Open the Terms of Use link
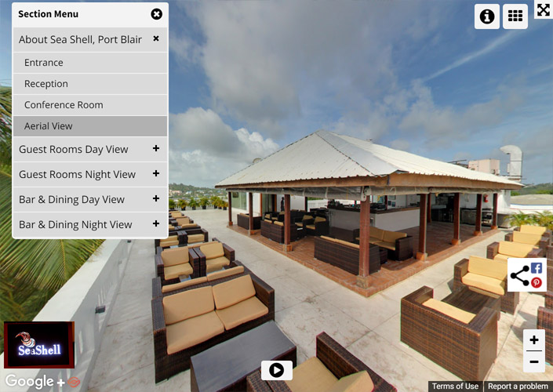The image size is (553, 392). (x=455, y=387)
